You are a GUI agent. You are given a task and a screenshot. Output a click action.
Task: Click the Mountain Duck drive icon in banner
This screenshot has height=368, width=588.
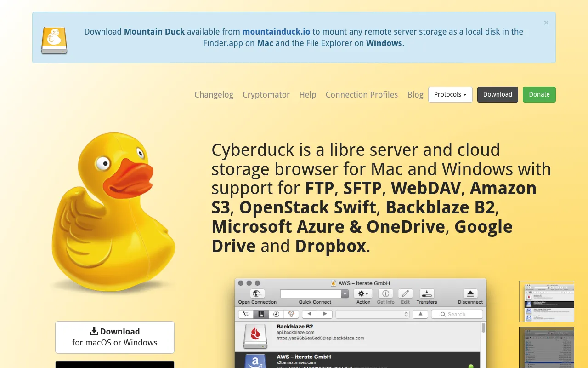pyautogui.click(x=54, y=40)
